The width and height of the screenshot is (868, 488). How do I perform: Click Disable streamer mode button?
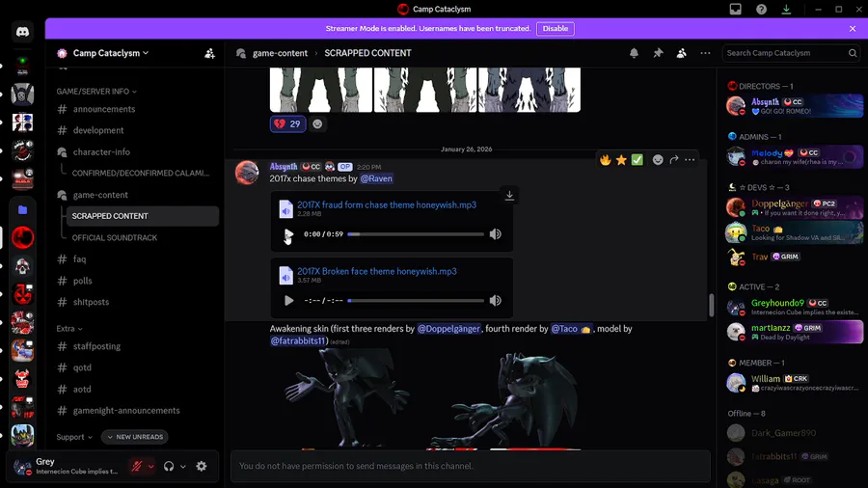556,29
